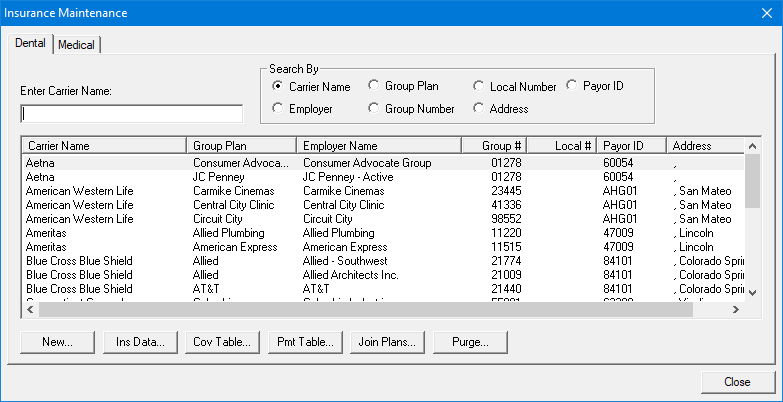Select Payor ID search option

point(572,87)
